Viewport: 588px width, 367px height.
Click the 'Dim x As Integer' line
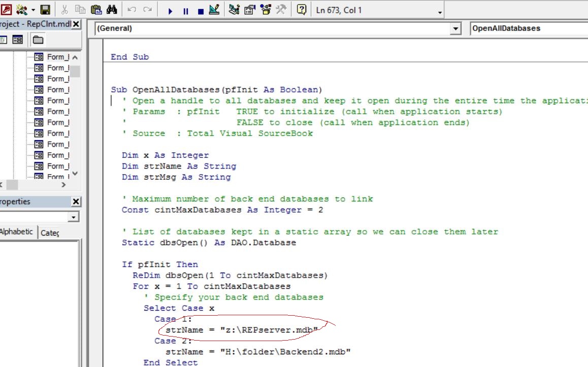coord(165,155)
